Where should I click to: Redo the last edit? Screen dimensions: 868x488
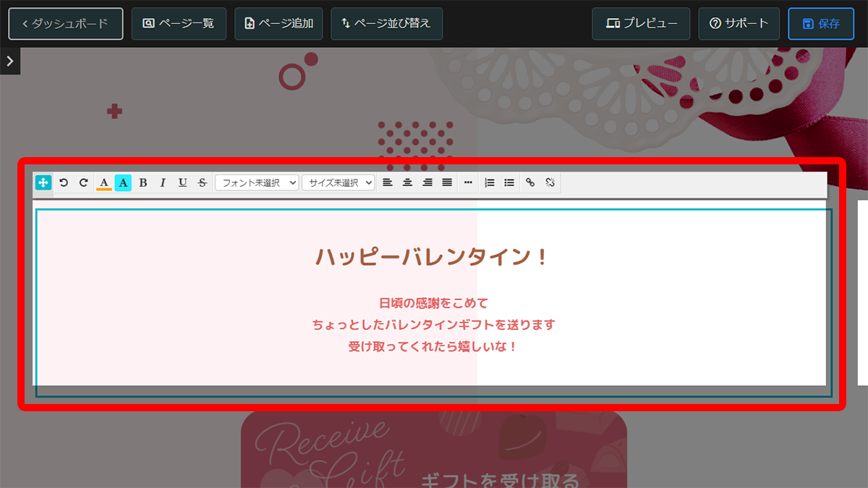(x=82, y=182)
